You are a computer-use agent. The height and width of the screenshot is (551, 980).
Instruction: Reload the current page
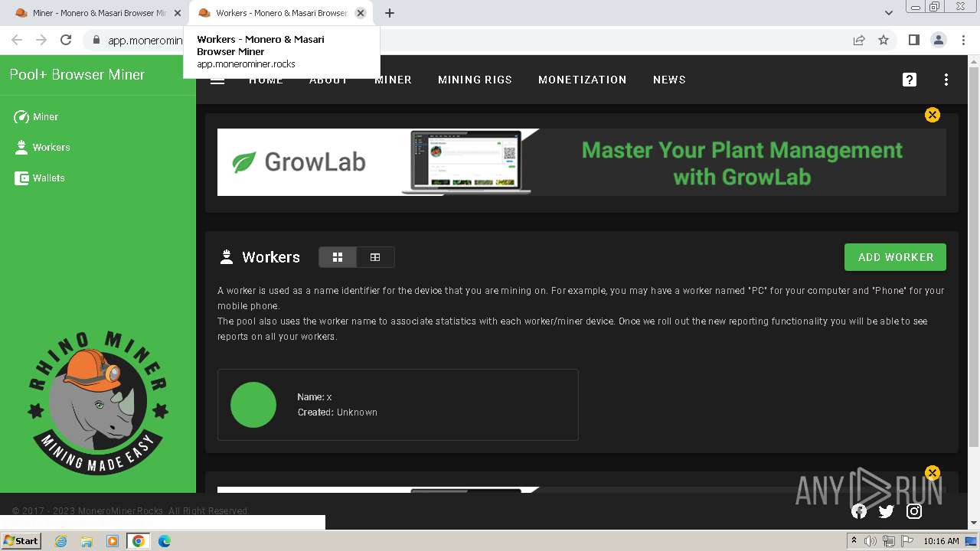pyautogui.click(x=66, y=40)
